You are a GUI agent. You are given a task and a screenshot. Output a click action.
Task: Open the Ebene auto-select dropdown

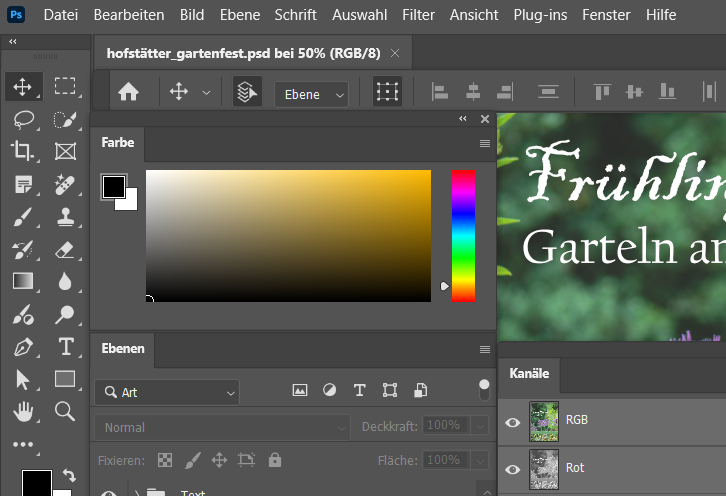pyautogui.click(x=311, y=94)
